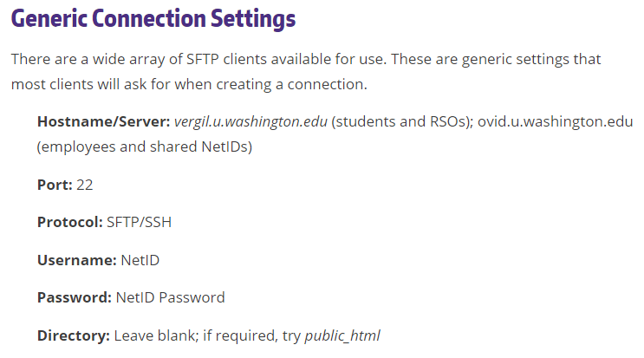Viewport: 644px width, 358px height.
Task: Click the NetID Password value text
Action: [171, 297]
